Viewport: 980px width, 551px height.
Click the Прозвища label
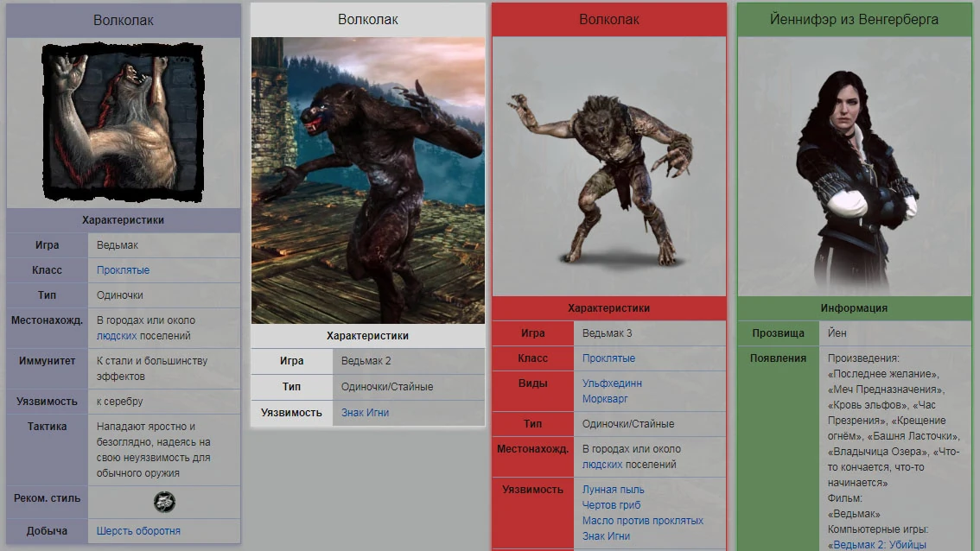(x=778, y=333)
